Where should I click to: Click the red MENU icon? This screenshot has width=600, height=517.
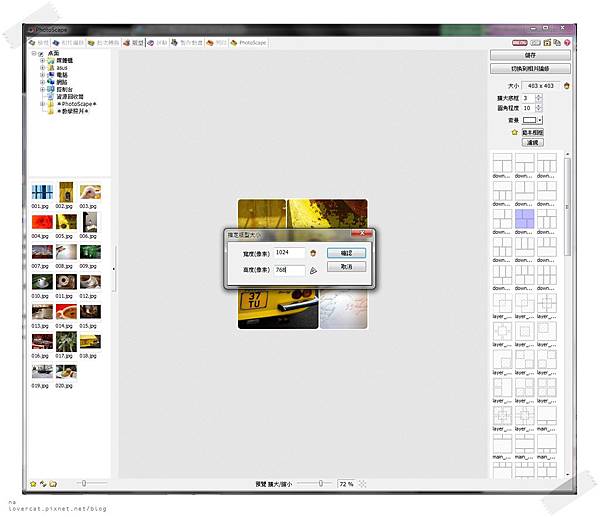(x=520, y=43)
